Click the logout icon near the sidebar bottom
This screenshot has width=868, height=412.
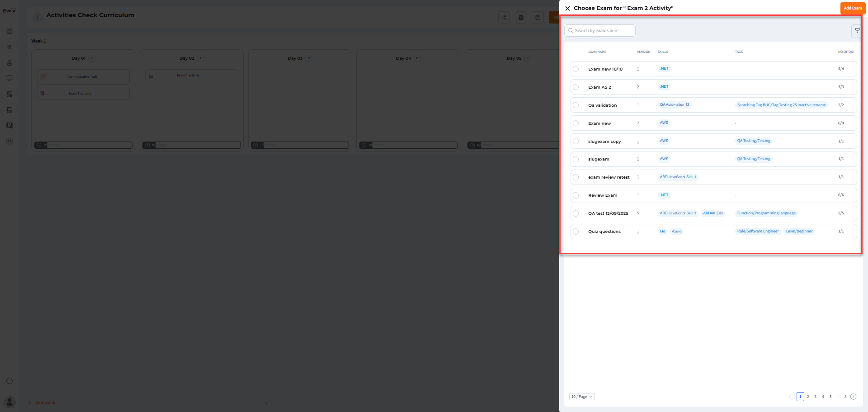(9, 381)
